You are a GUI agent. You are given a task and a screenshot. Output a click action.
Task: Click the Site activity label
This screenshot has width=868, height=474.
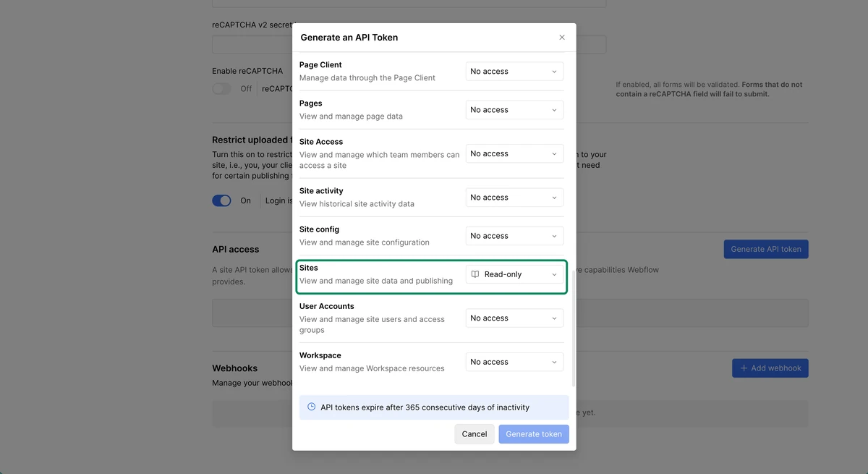(x=321, y=191)
